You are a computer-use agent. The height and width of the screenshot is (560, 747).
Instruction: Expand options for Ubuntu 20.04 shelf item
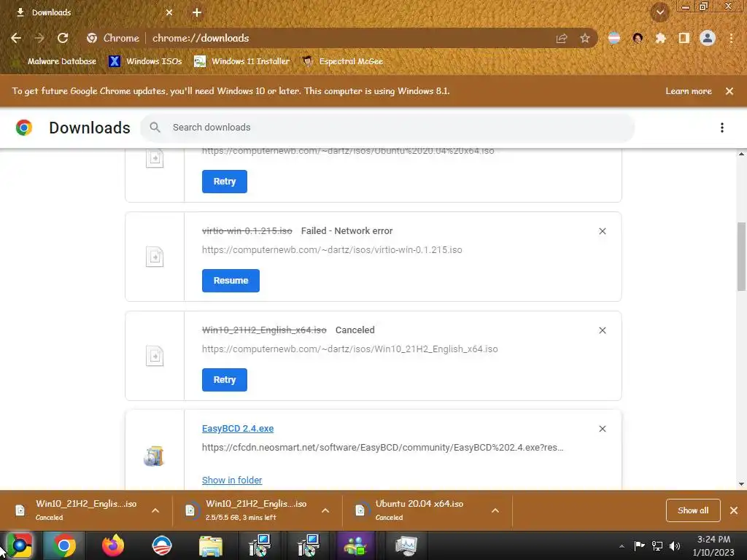click(x=495, y=510)
